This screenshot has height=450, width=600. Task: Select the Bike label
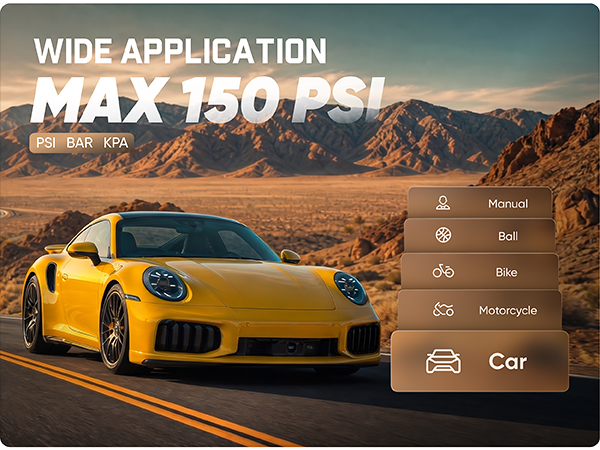506,272
